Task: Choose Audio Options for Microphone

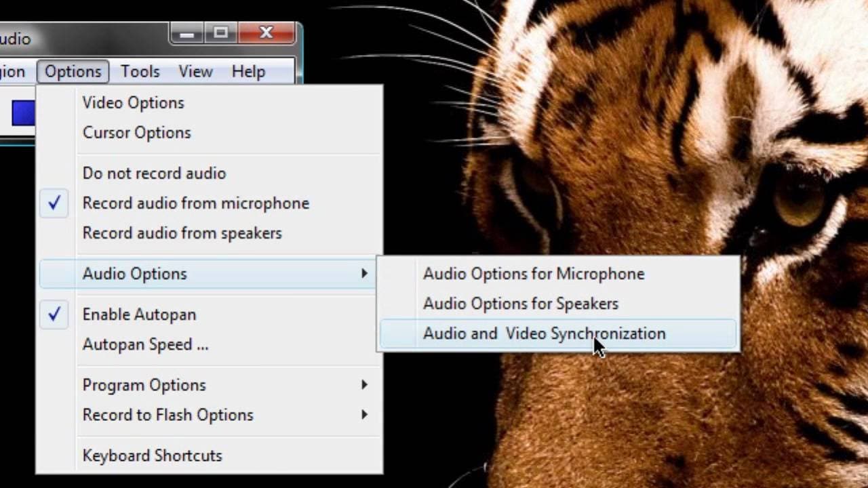Action: click(534, 274)
